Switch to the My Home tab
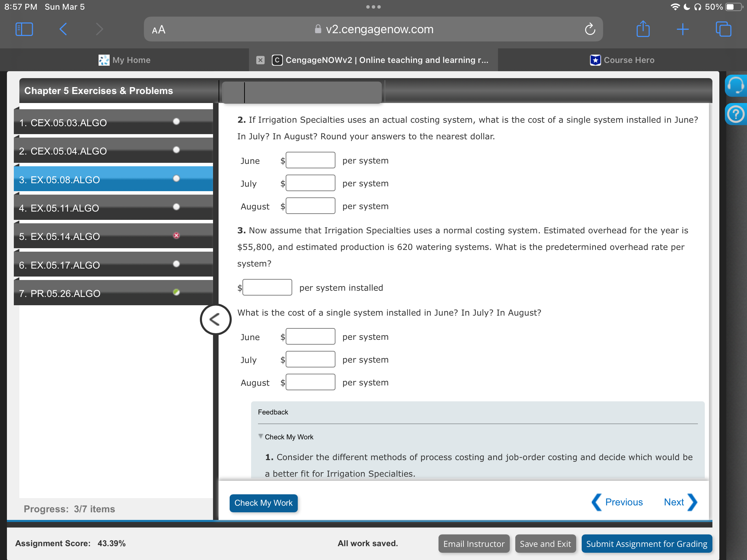Image resolution: width=747 pixels, height=560 pixels. click(124, 60)
